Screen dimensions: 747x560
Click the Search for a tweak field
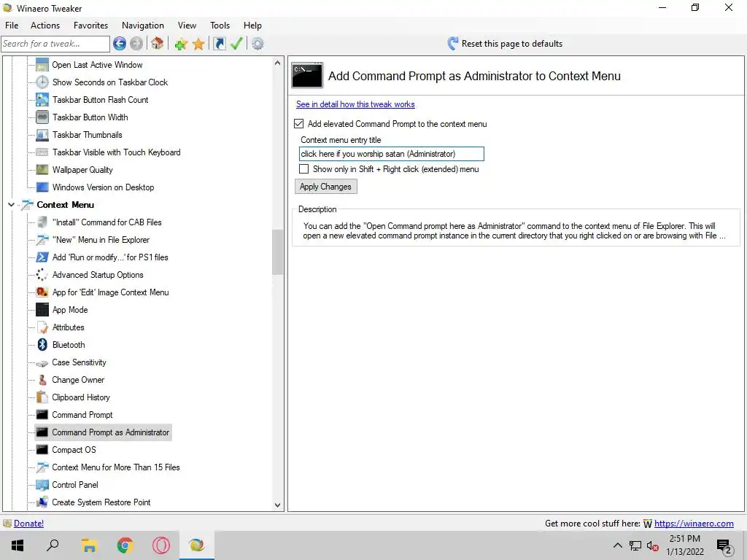pyautogui.click(x=55, y=44)
